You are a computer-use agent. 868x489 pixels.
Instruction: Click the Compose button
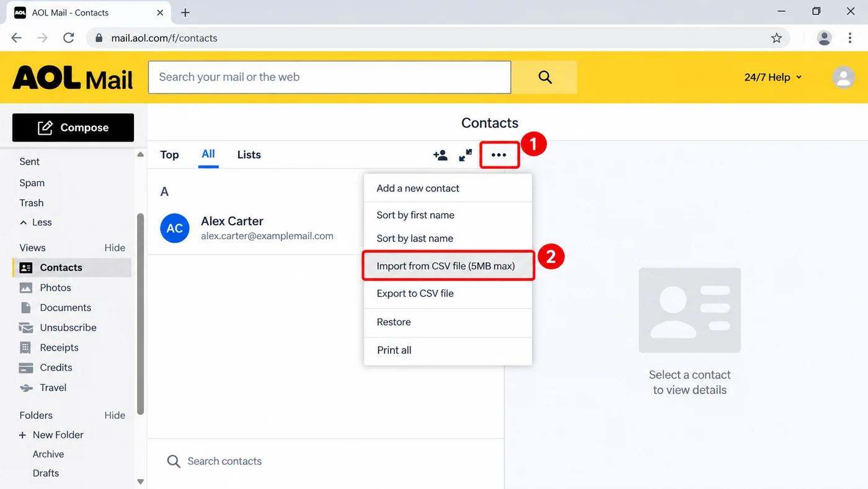[x=73, y=128]
